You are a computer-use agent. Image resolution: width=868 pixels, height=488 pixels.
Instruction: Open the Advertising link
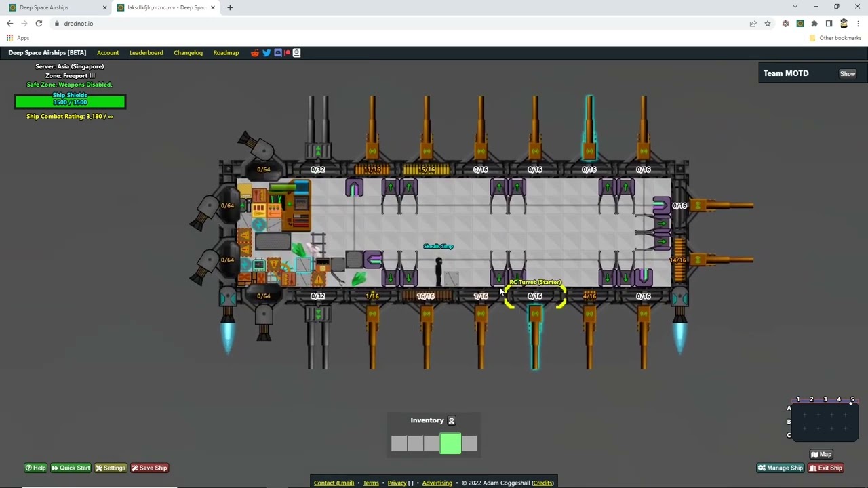coord(437,483)
